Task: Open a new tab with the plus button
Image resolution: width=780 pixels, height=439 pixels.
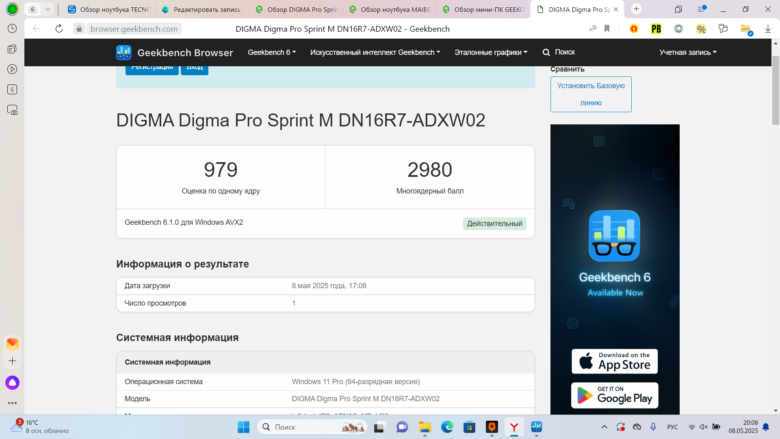Action: [x=636, y=9]
